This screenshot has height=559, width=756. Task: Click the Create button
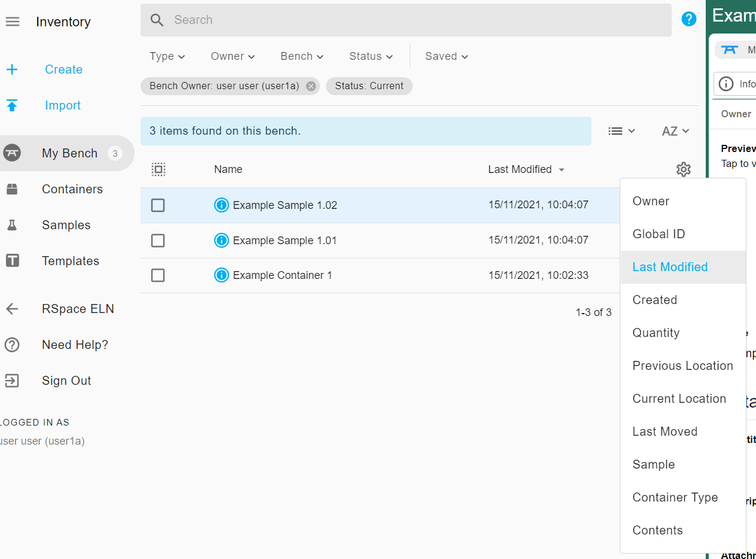coord(64,69)
